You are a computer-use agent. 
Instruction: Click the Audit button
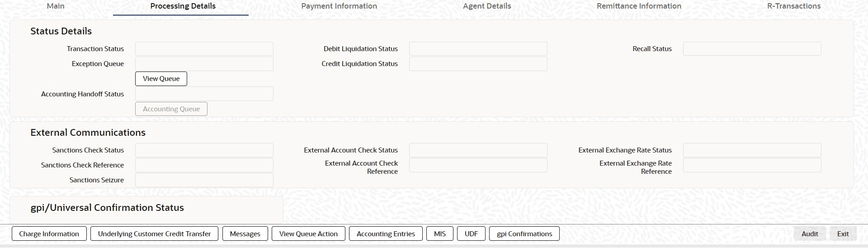(810, 234)
